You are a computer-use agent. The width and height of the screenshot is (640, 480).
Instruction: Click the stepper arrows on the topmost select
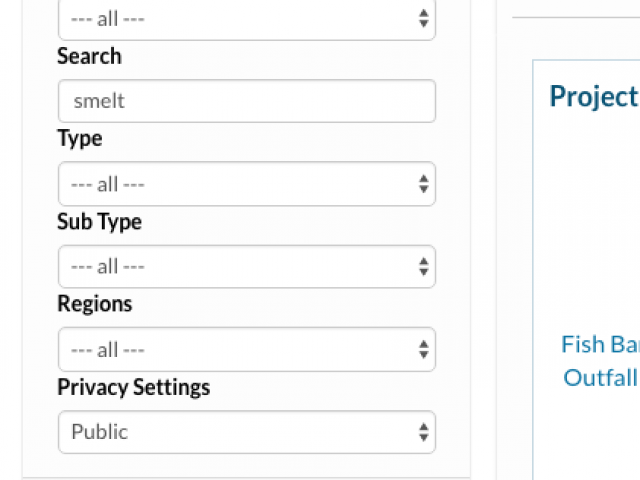tap(424, 18)
